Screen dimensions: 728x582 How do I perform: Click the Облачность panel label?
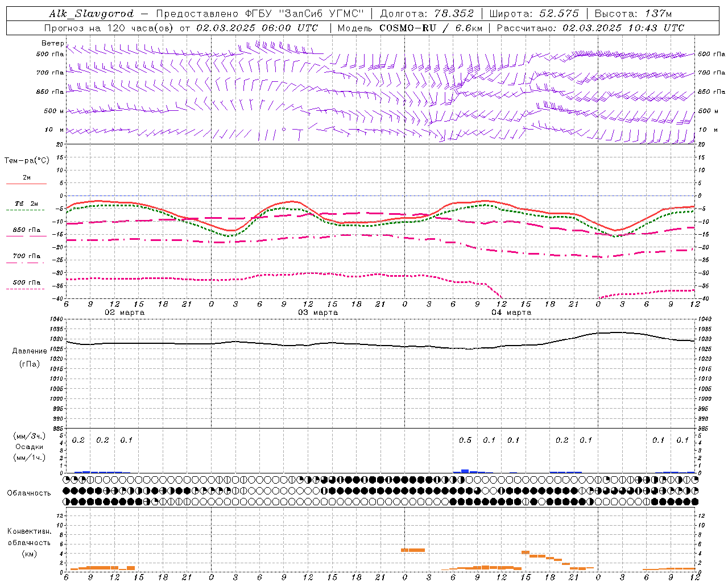point(29,493)
